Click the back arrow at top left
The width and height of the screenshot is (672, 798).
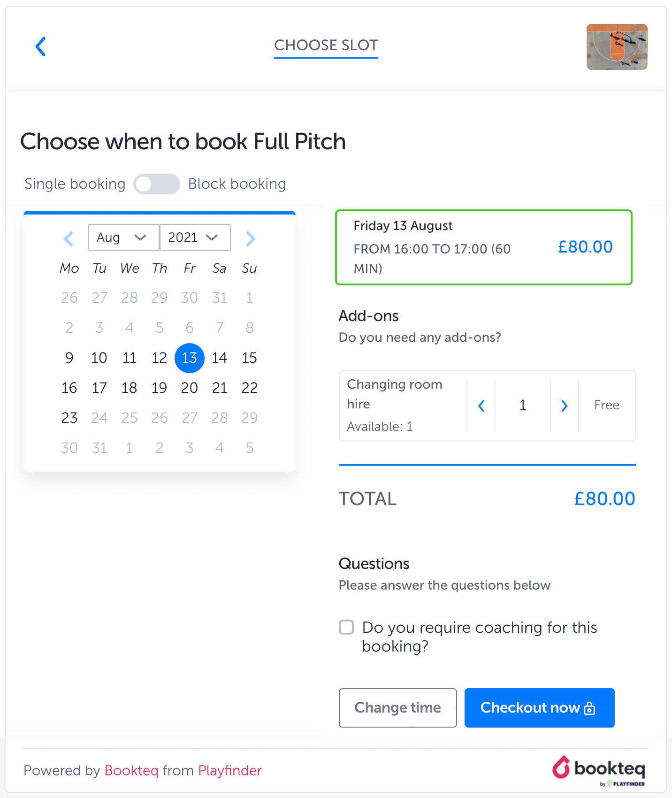(x=40, y=46)
